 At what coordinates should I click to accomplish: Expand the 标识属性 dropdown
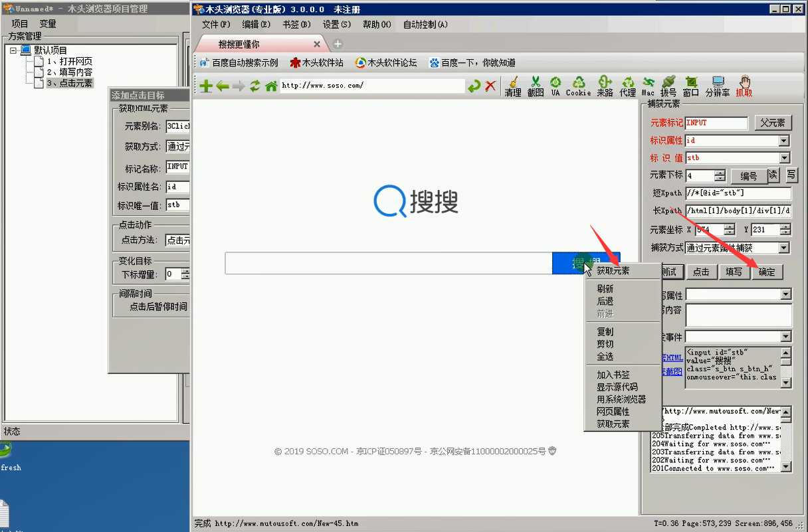(x=784, y=141)
